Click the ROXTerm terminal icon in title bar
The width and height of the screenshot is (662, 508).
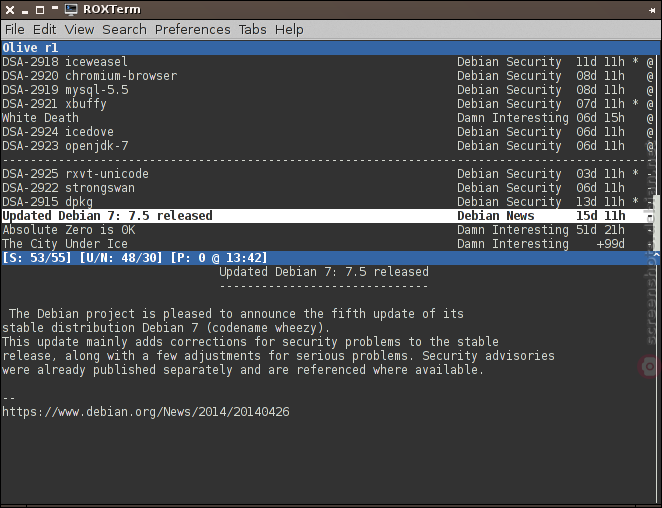coord(71,9)
